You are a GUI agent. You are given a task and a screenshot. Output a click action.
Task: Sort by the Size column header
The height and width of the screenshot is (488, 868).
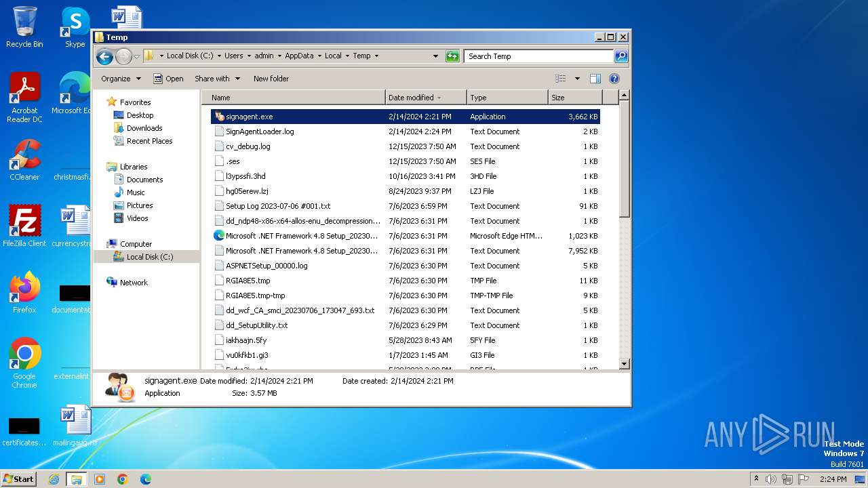pos(576,98)
